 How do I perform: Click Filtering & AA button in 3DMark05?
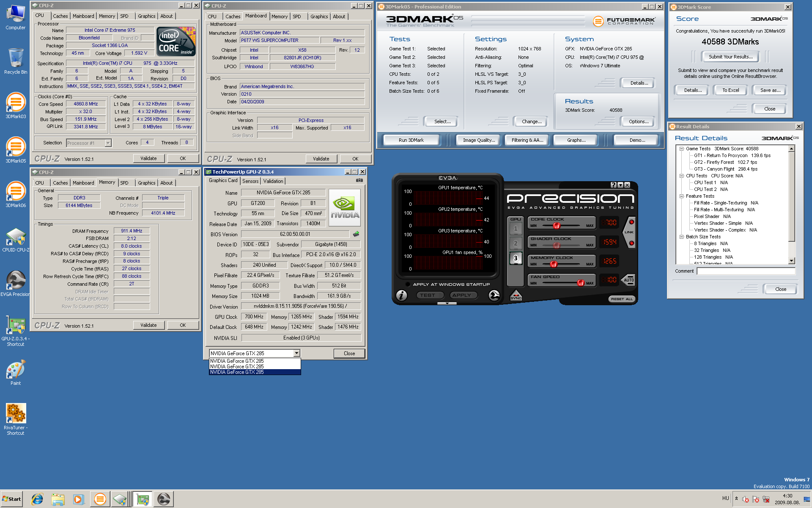coord(527,140)
